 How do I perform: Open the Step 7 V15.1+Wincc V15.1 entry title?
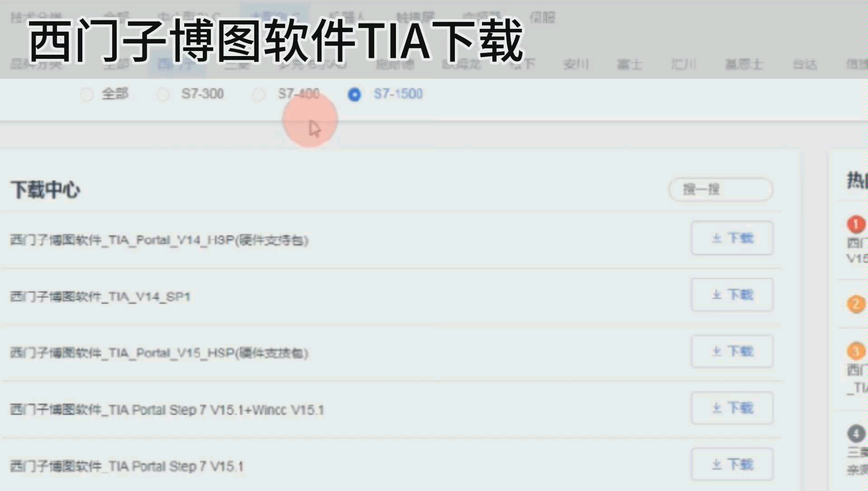(167, 410)
